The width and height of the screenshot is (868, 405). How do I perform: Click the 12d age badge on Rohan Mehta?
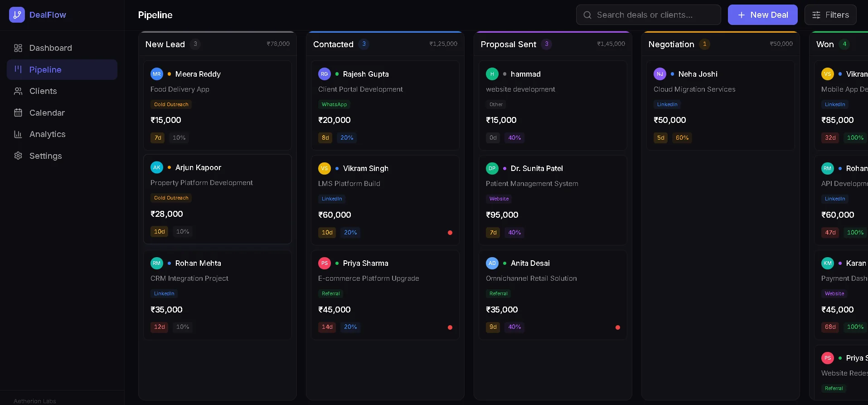click(x=160, y=327)
